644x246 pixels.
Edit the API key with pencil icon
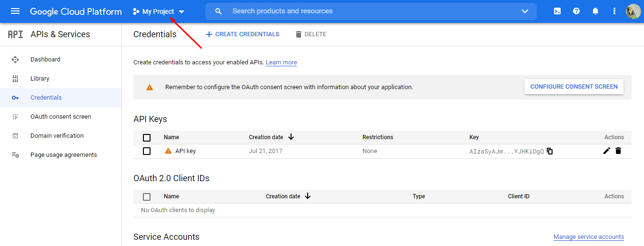point(607,151)
